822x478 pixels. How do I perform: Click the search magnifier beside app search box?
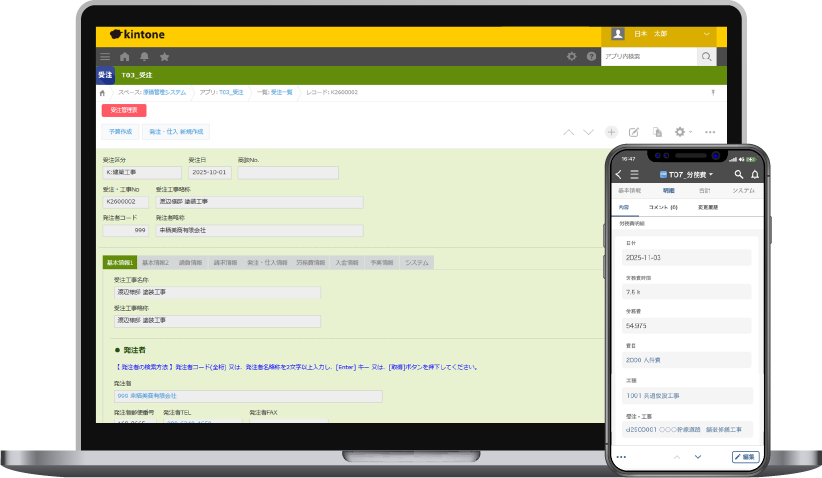[x=707, y=57]
